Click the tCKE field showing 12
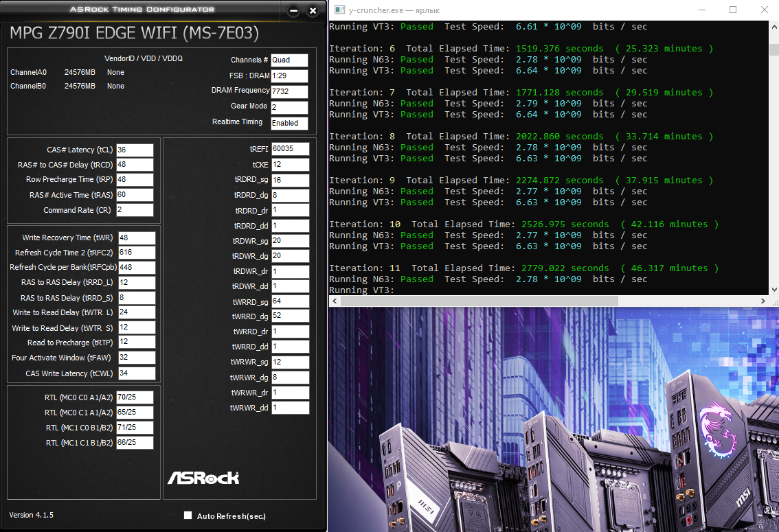779x532 pixels. point(290,165)
